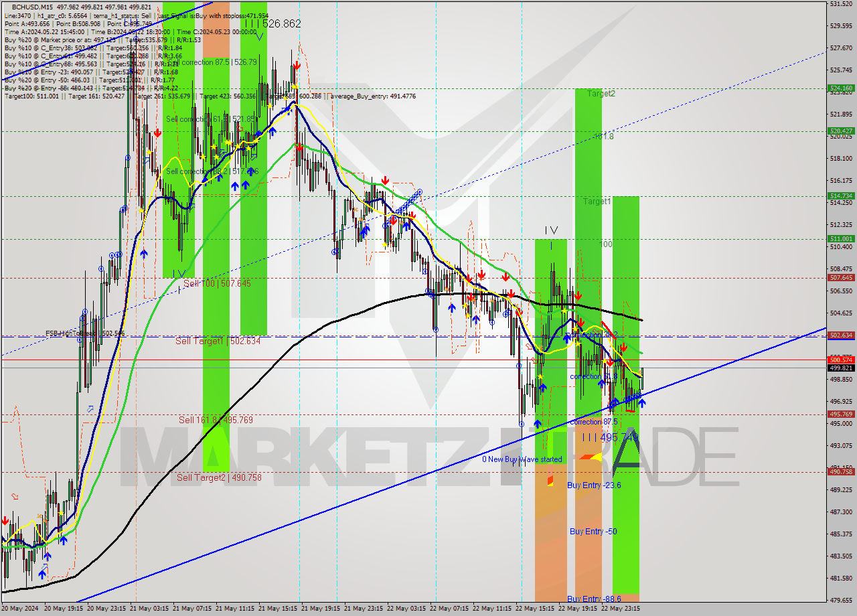Click the green 520.427 price tag

pyautogui.click(x=841, y=131)
